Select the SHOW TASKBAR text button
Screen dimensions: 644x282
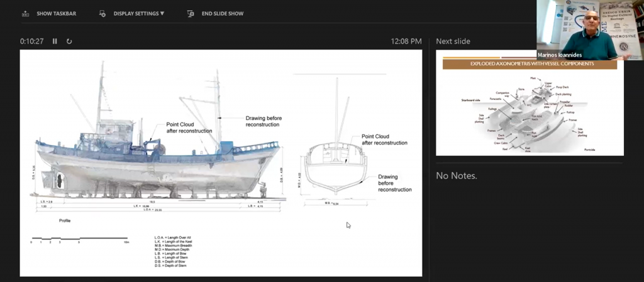tap(56, 14)
